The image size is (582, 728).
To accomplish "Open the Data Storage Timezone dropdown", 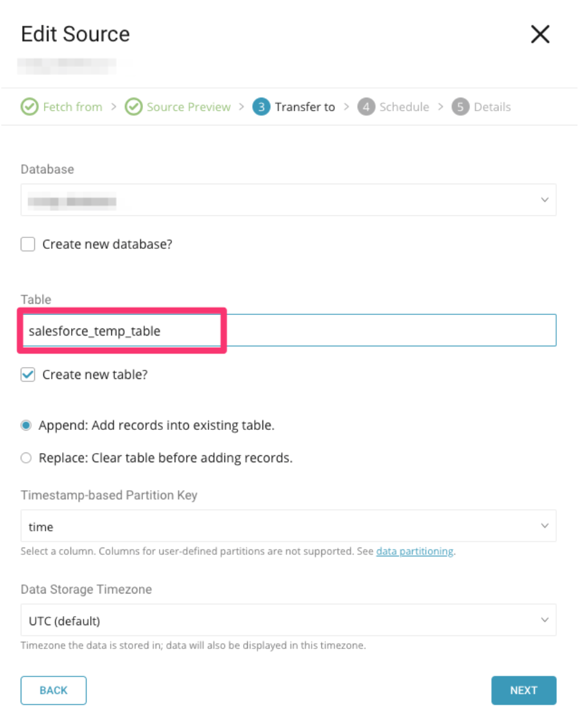I will (288, 621).
